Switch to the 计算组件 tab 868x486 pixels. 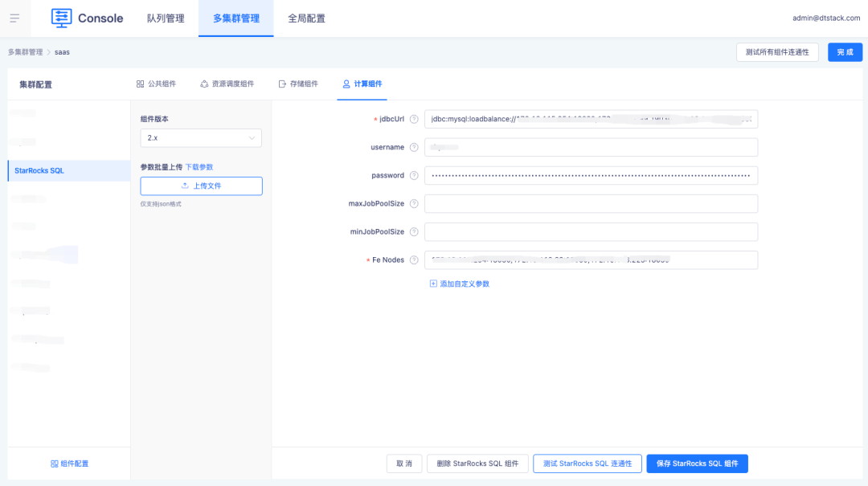tap(362, 84)
